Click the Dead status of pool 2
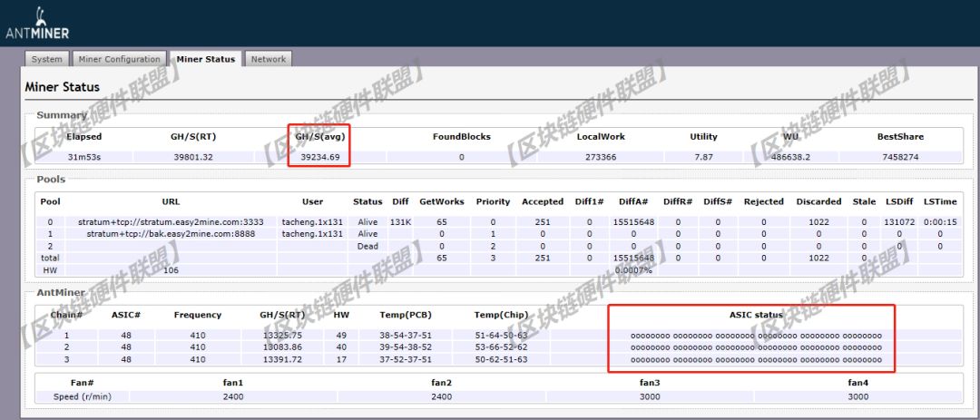The width and height of the screenshot is (980, 420). (x=367, y=246)
